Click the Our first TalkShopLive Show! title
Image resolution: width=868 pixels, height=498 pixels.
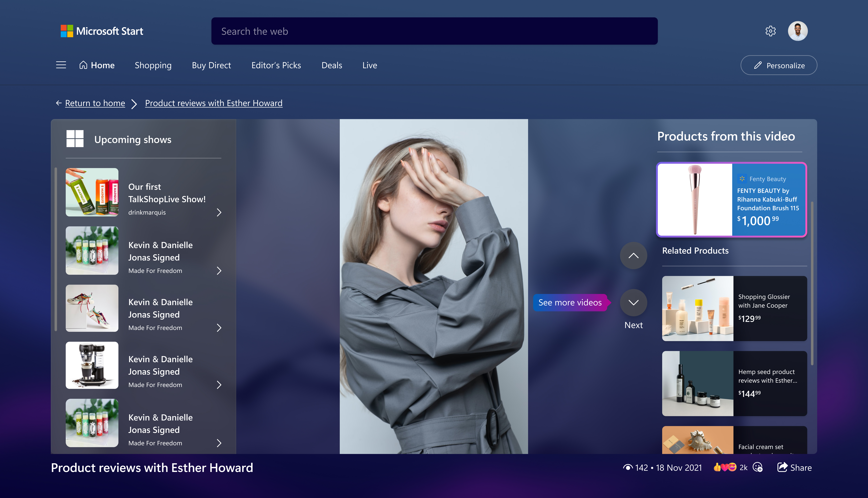tap(167, 193)
